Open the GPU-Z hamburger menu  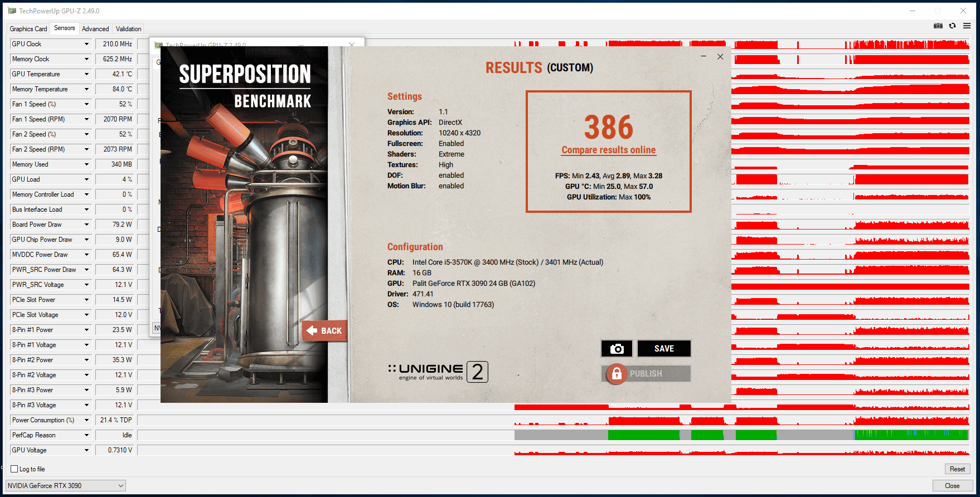[967, 26]
